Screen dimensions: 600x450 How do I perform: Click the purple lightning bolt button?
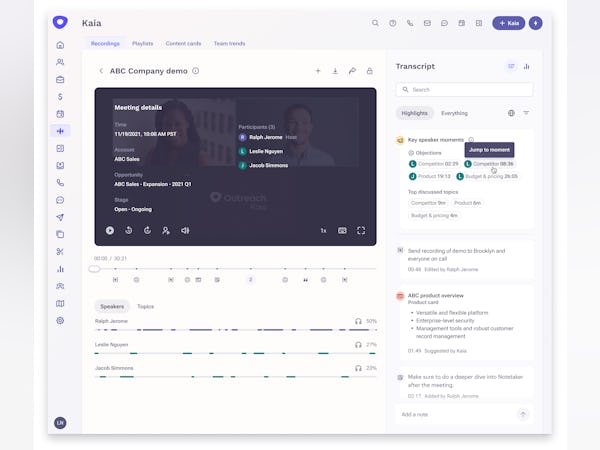(535, 23)
